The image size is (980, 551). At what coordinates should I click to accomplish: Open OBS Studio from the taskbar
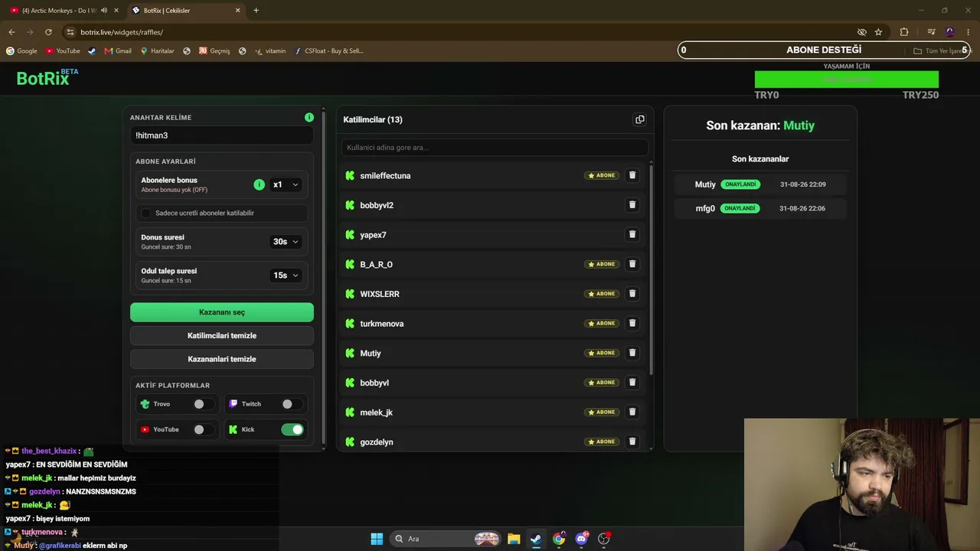coord(604,539)
